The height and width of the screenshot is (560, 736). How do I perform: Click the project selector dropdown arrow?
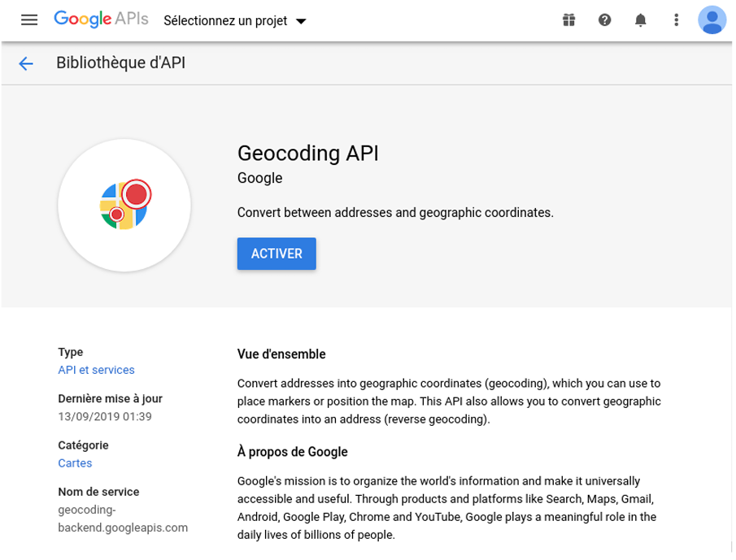coord(302,22)
